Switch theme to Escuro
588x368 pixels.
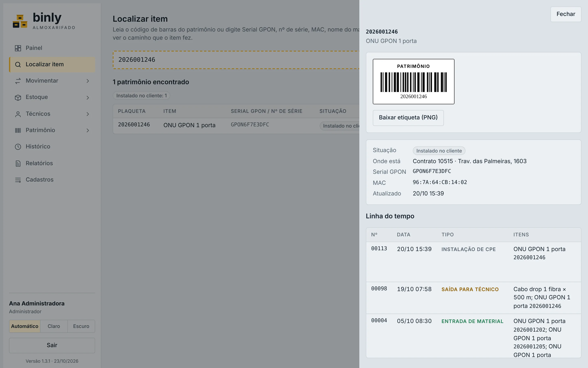click(81, 326)
